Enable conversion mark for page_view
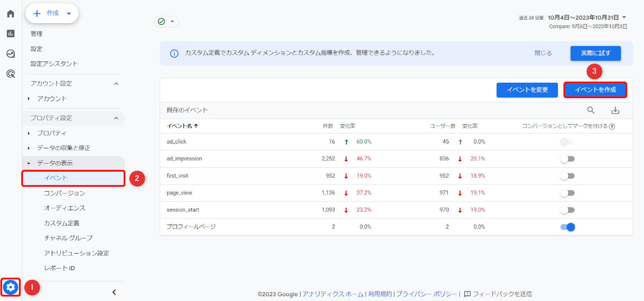 point(567,193)
